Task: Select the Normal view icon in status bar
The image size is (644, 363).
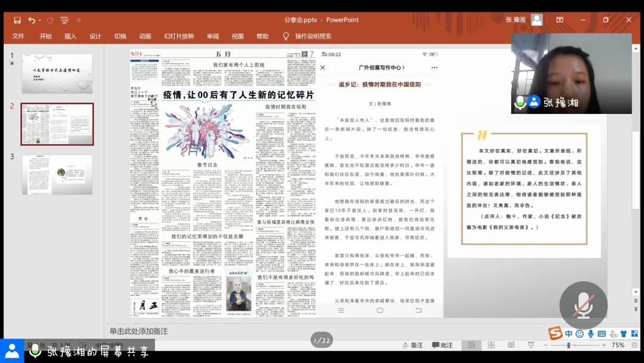Action: 472,344
